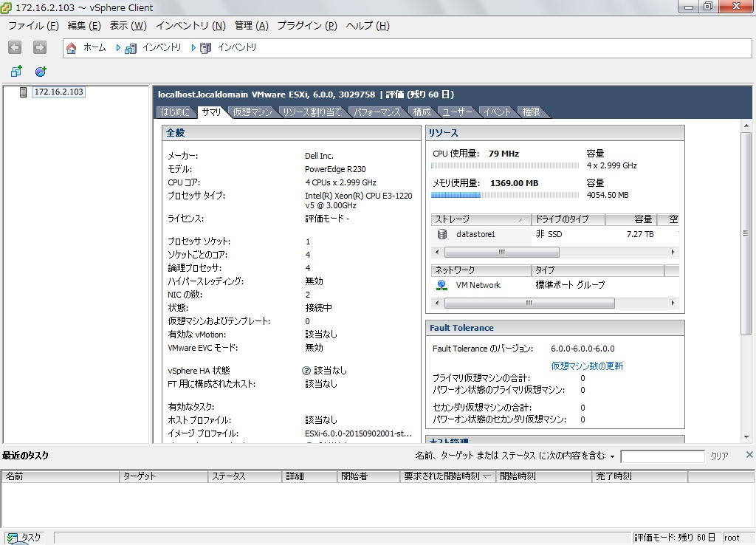The width and height of the screenshot is (756, 545).
Task: Click the forward navigation arrow
Action: (40, 47)
